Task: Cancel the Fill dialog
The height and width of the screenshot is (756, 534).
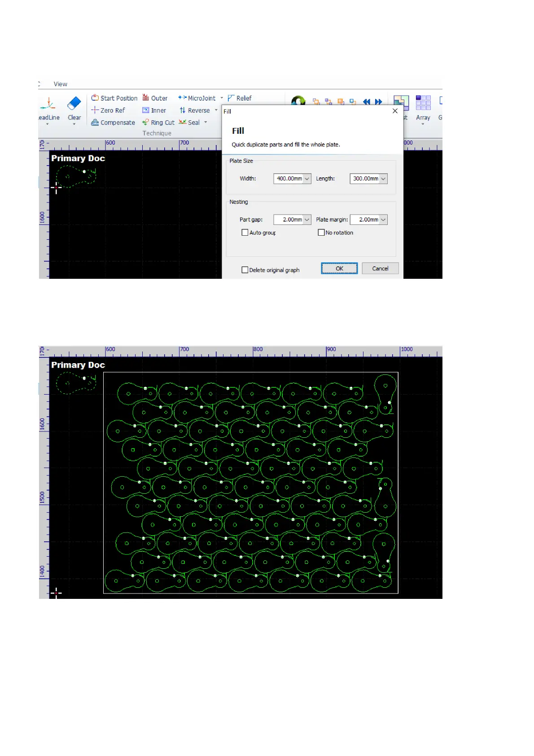Action: click(380, 268)
